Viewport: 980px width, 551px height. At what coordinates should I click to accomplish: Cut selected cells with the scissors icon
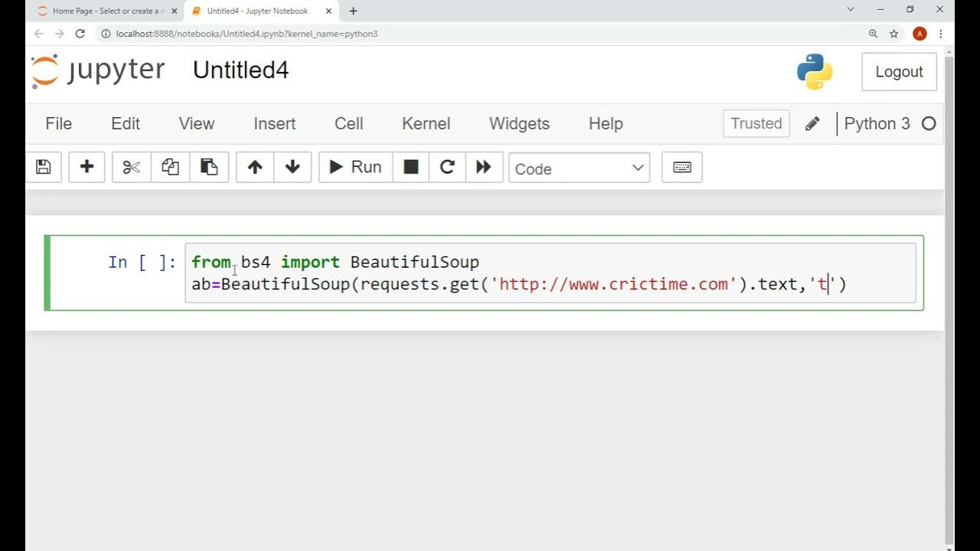point(132,168)
